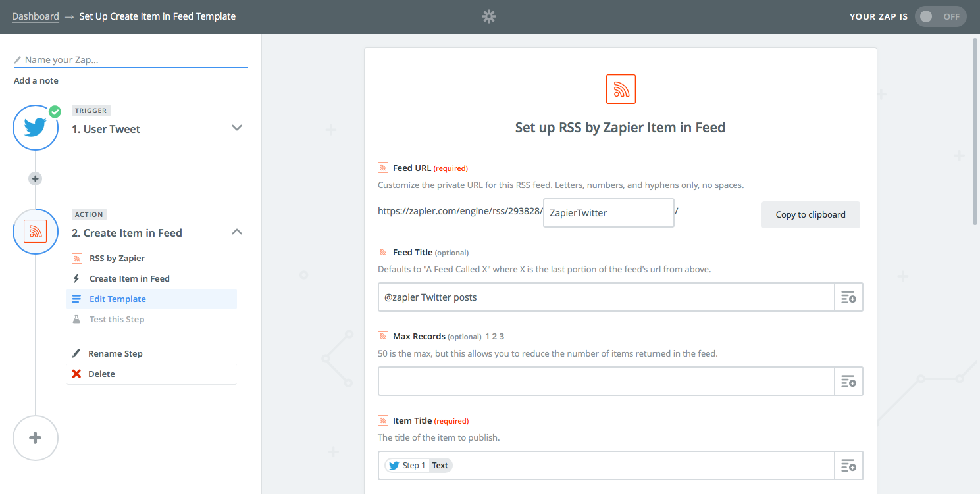980x494 pixels.
Task: Select Rename Step option
Action: tap(115, 353)
